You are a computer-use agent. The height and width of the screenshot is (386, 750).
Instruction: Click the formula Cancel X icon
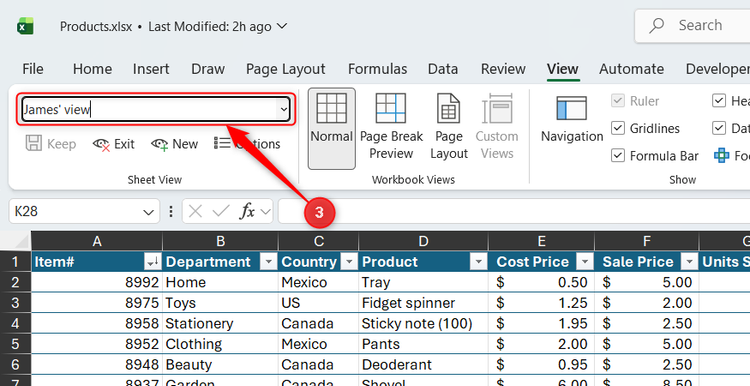pos(195,211)
